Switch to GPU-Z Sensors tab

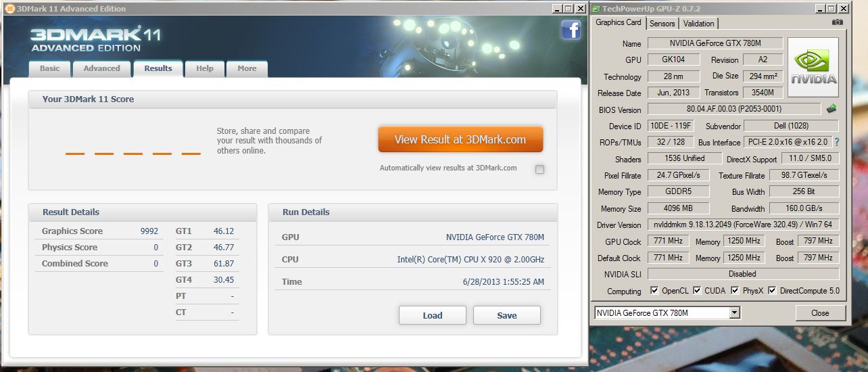(662, 23)
